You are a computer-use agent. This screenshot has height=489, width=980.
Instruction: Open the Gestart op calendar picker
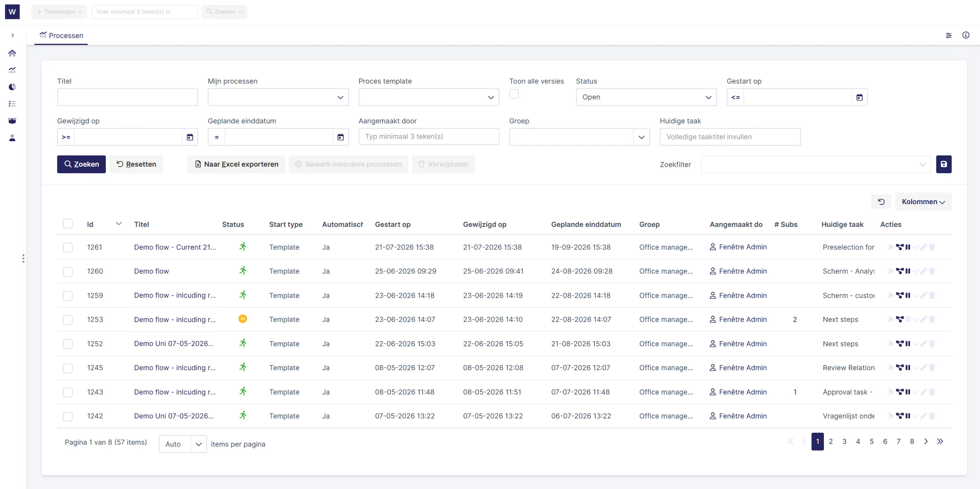pyautogui.click(x=859, y=97)
